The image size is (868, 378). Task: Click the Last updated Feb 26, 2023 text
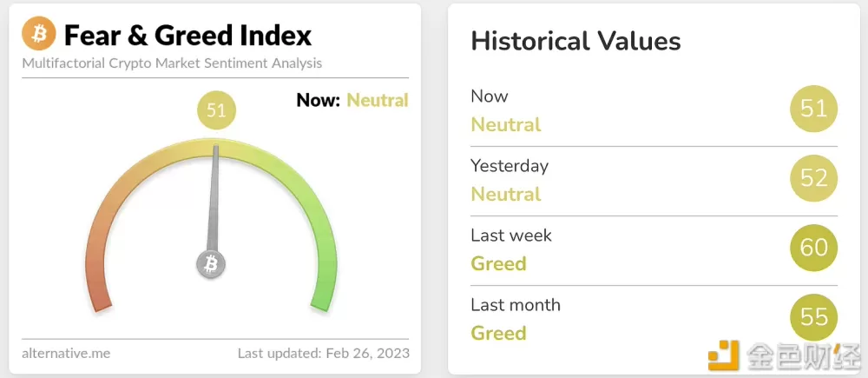tap(324, 353)
